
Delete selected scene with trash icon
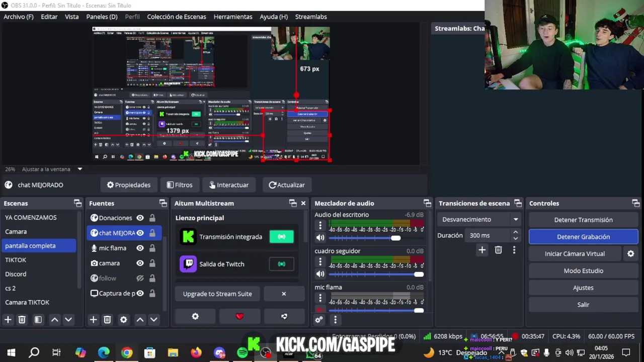click(x=22, y=320)
